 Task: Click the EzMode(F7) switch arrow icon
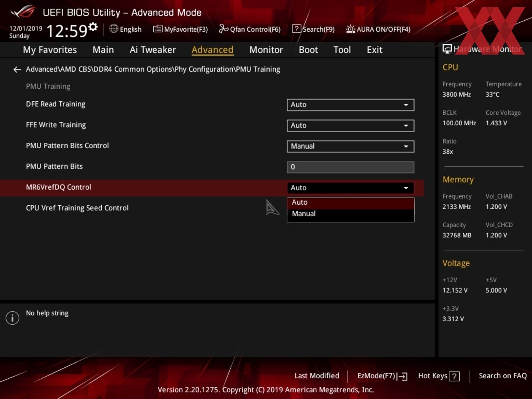coord(403,376)
